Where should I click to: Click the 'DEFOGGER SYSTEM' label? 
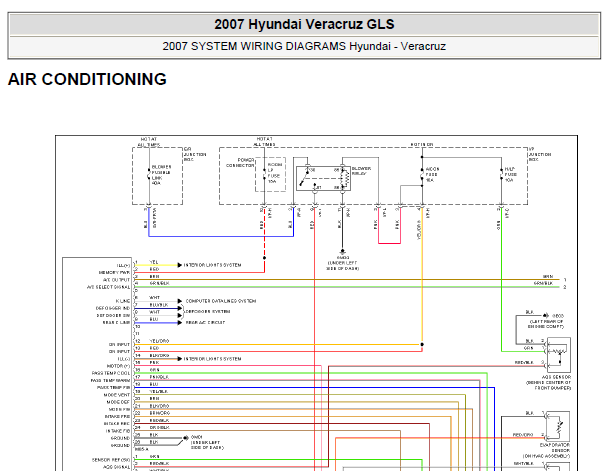(208, 312)
